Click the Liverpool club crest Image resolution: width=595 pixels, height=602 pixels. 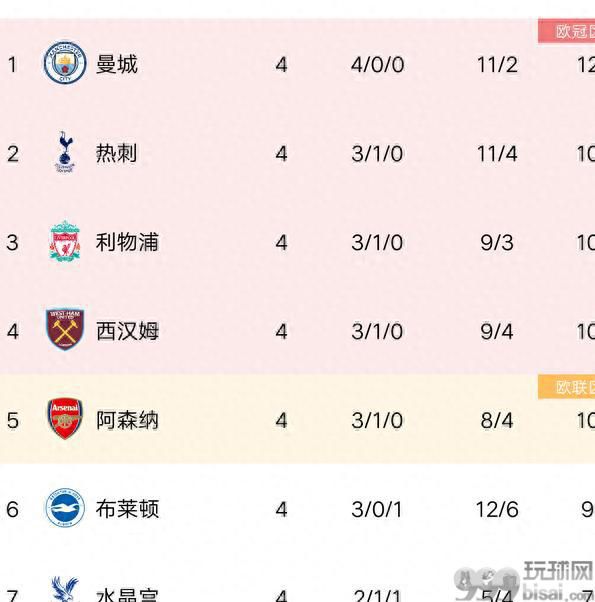[x=65, y=241]
